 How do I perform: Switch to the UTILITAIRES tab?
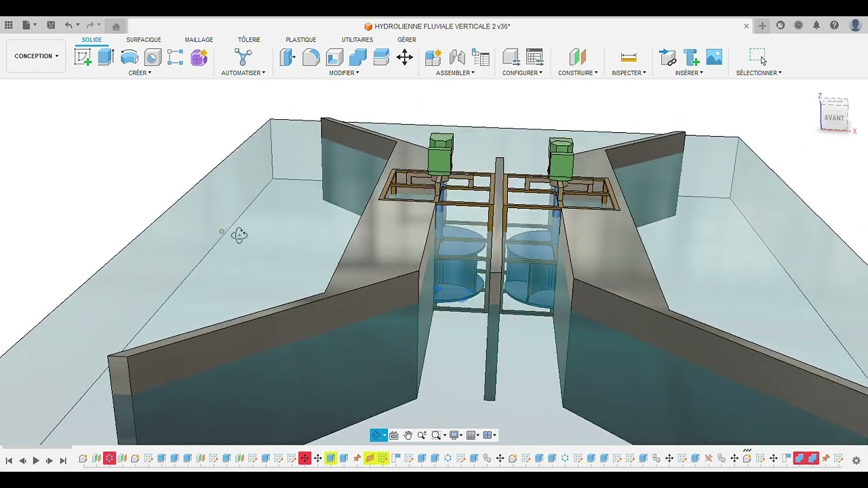pos(357,40)
